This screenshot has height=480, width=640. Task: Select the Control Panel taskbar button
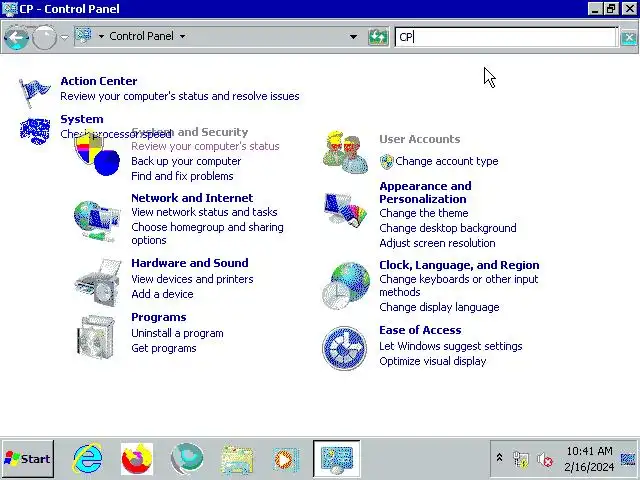pyautogui.click(x=337, y=459)
